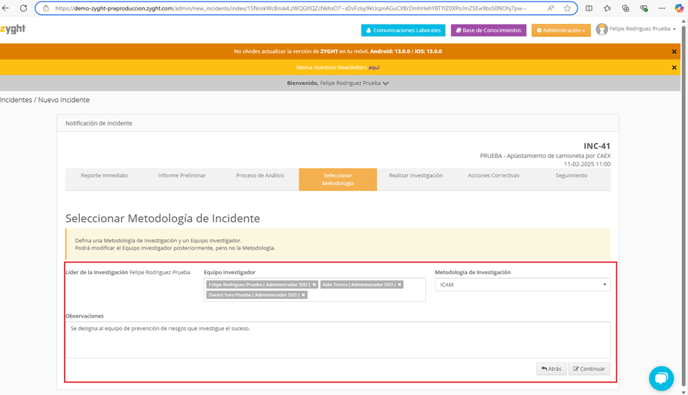688x395 pixels.
Task: Click the Continuar button
Action: 589,369
